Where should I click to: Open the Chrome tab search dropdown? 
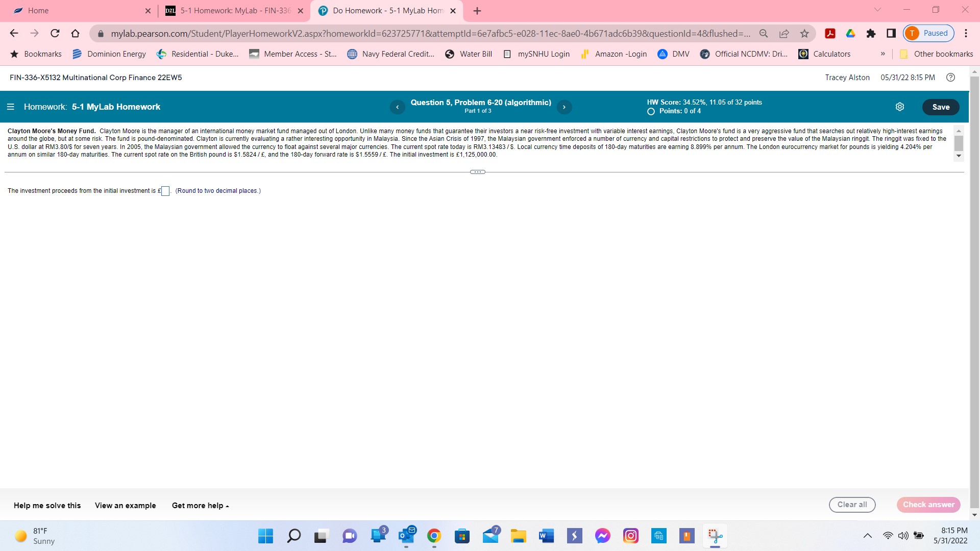pyautogui.click(x=877, y=10)
